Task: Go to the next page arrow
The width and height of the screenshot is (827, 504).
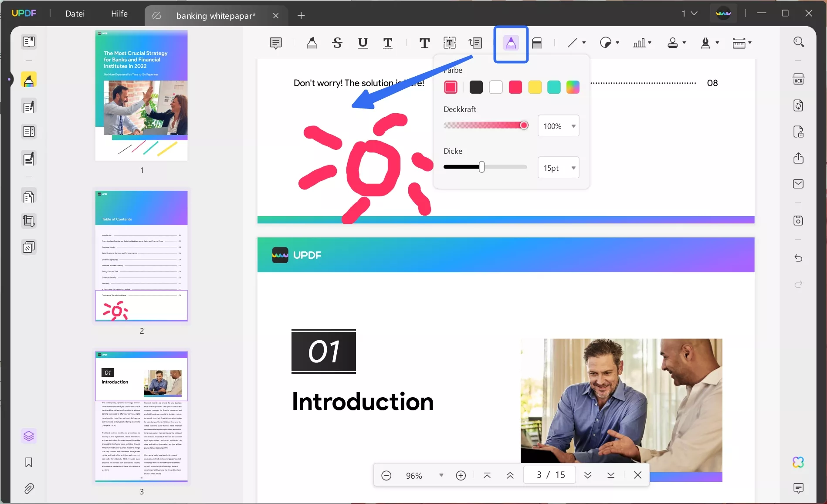Action: click(x=587, y=475)
